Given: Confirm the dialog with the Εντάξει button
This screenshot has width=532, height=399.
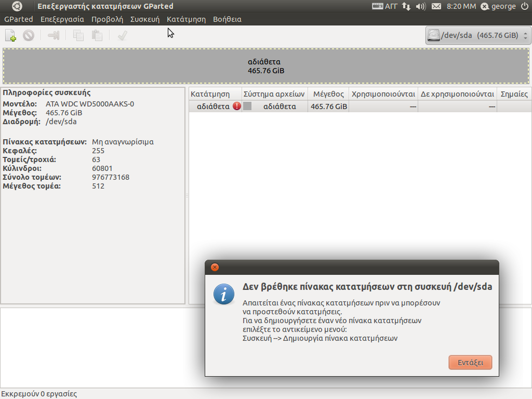Looking at the screenshot, I should point(470,362).
